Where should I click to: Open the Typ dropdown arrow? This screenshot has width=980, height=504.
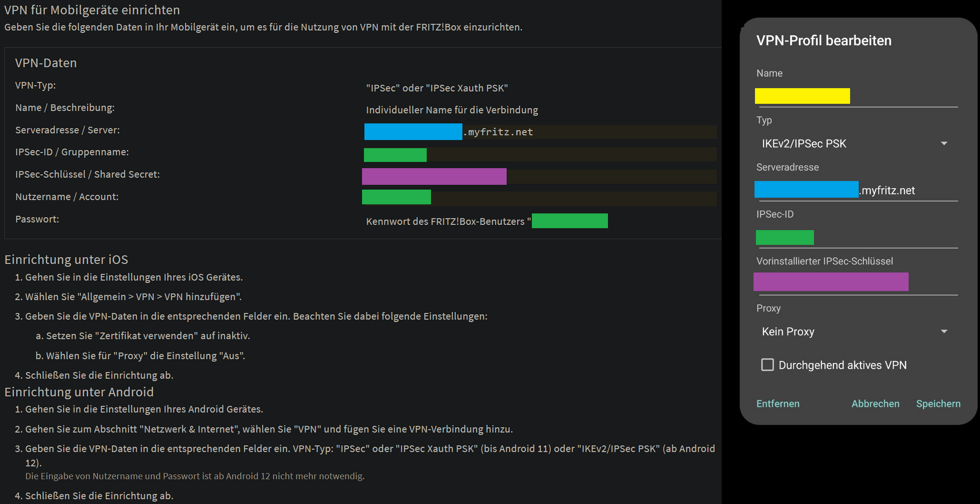click(944, 143)
